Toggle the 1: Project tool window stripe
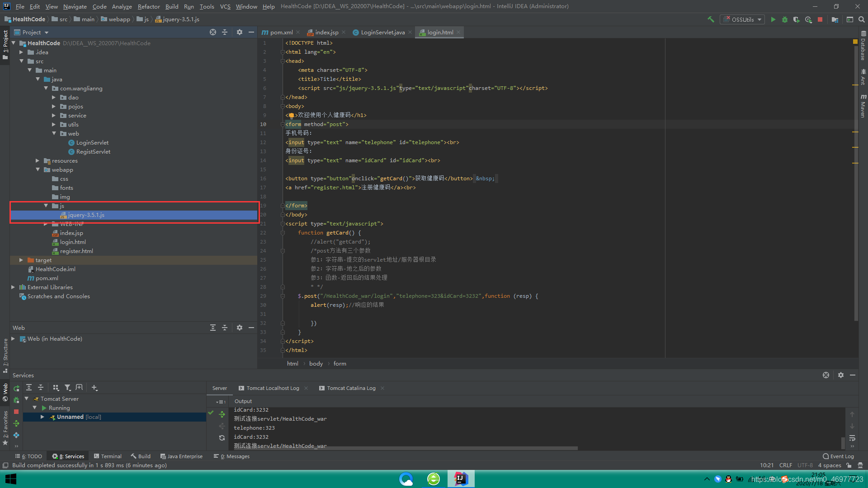 (x=5, y=45)
